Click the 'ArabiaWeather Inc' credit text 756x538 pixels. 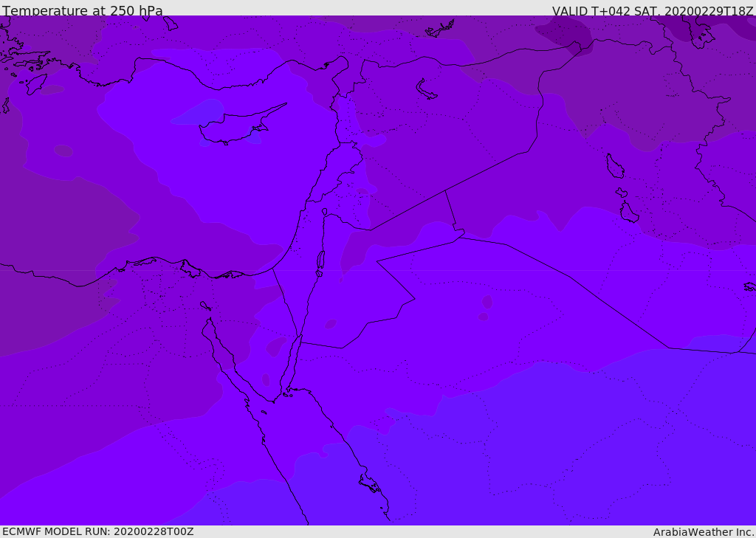[x=703, y=532]
